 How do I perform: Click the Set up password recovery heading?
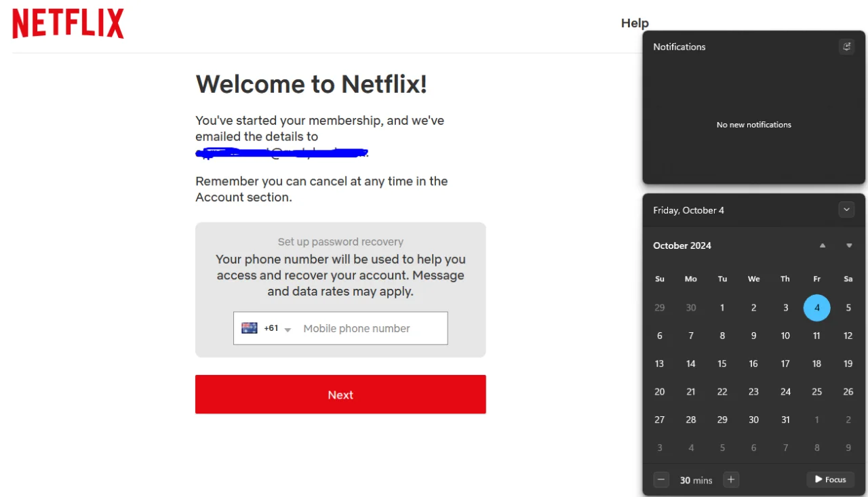click(340, 241)
